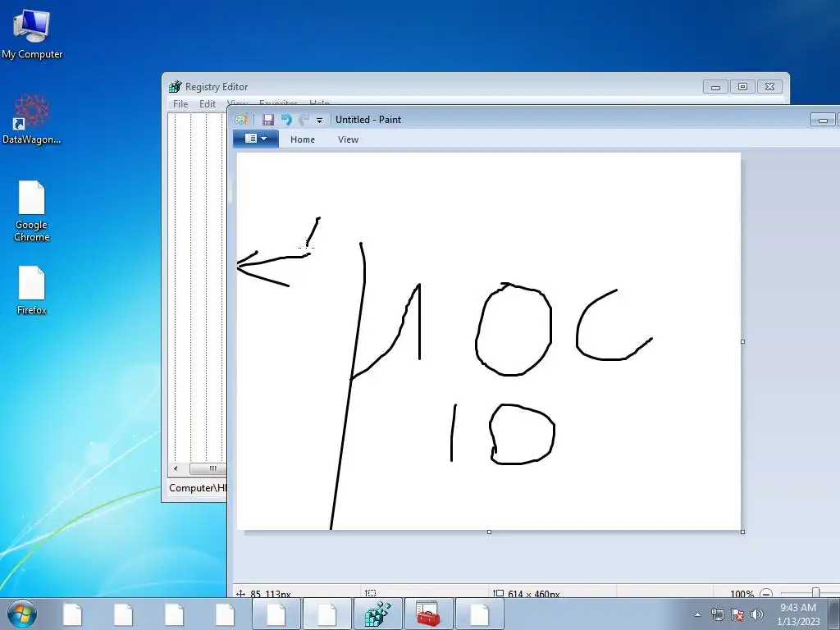Select the My Computer desktop icon
Image resolution: width=840 pixels, height=630 pixels.
32,34
